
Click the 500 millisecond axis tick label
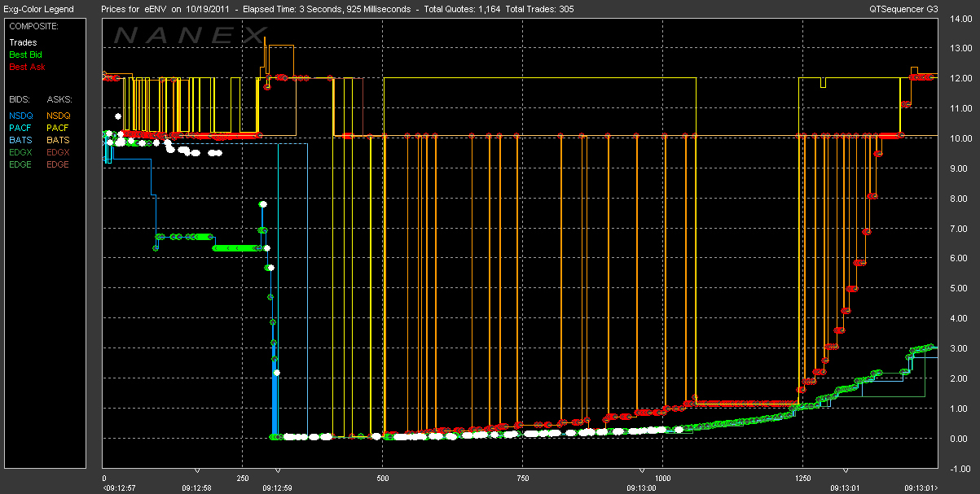383,479
